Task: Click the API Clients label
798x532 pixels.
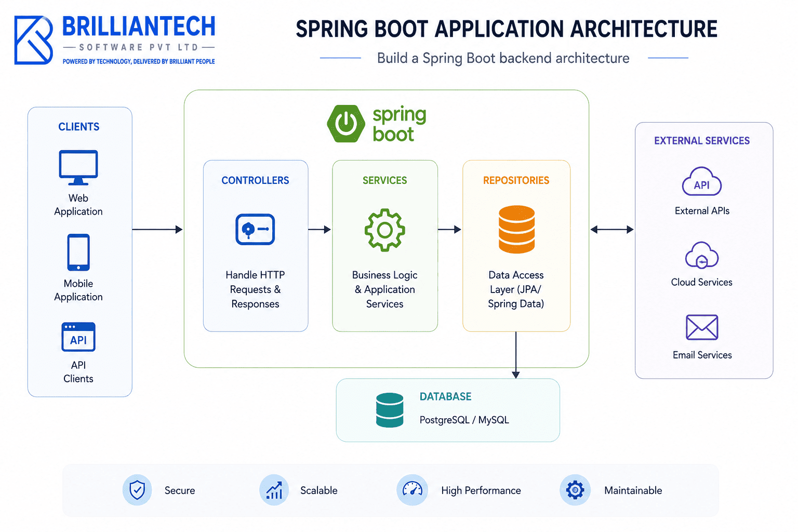Action: [78, 372]
